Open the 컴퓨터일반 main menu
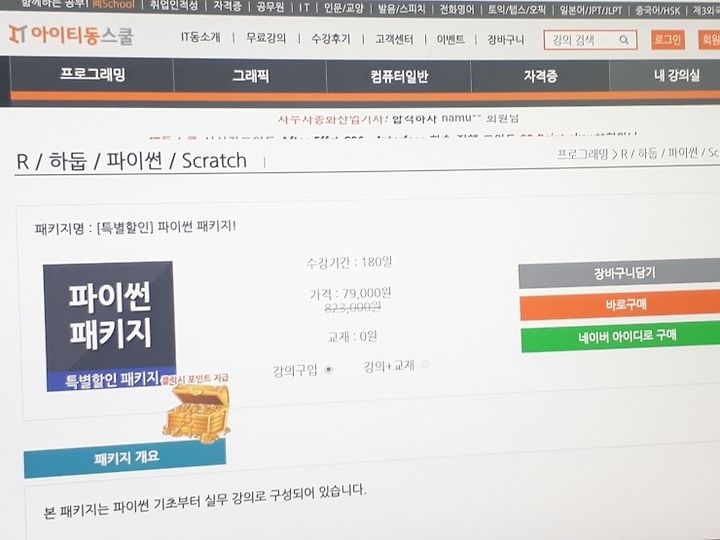Screen dimensions: 720x540 point(399,76)
